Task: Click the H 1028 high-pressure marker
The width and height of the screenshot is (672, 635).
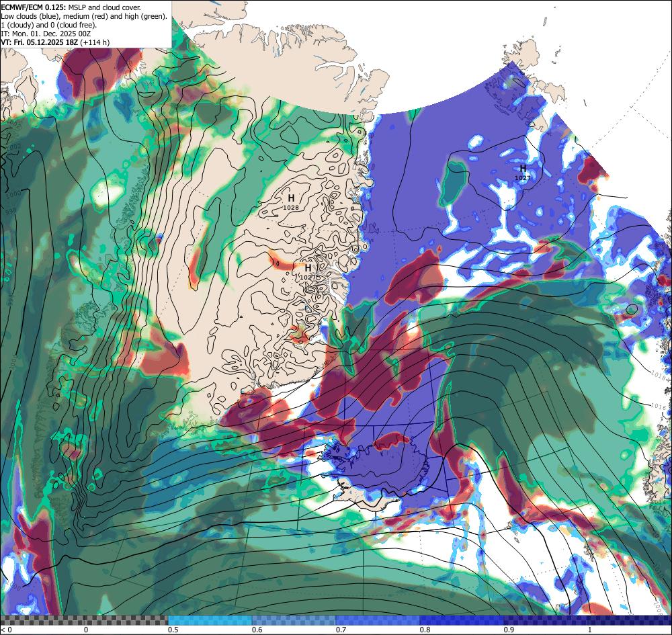Action: [x=291, y=202]
